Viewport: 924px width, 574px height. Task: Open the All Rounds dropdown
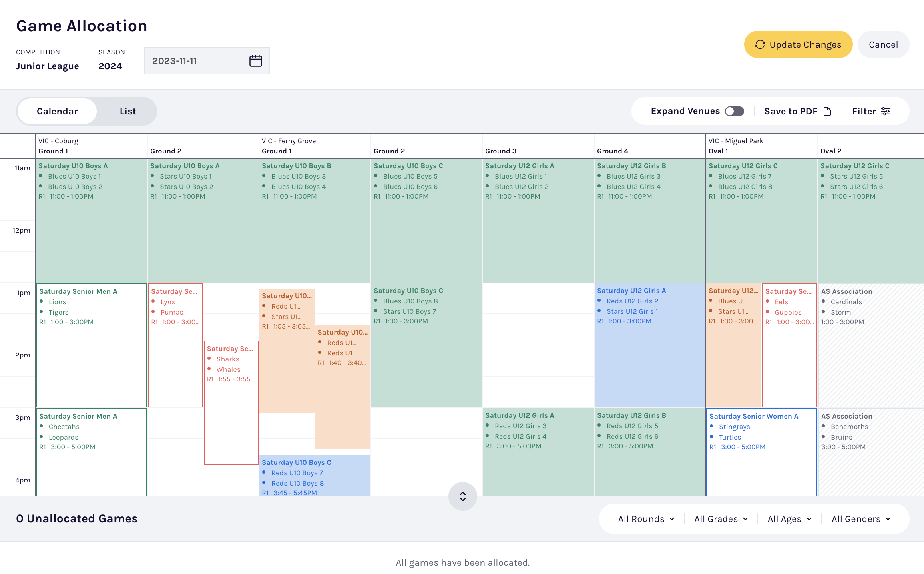(646, 519)
